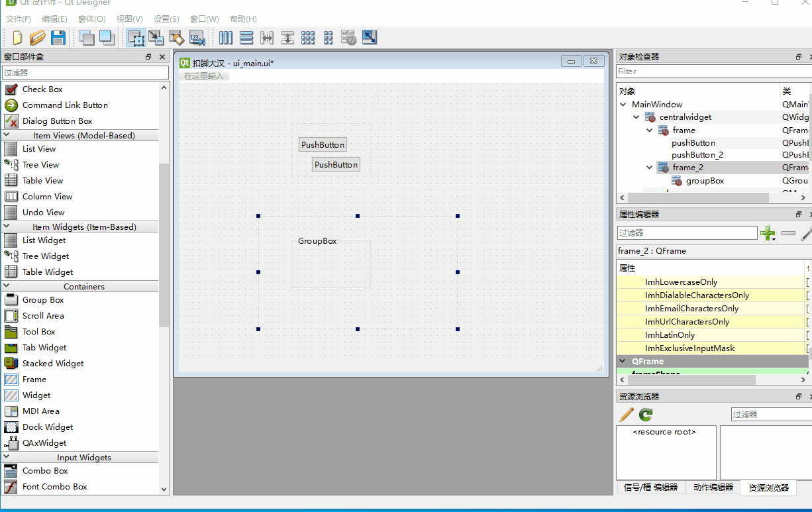
Task: Collapse Item Views (Model-Based) category
Action: pyautogui.click(x=7, y=135)
